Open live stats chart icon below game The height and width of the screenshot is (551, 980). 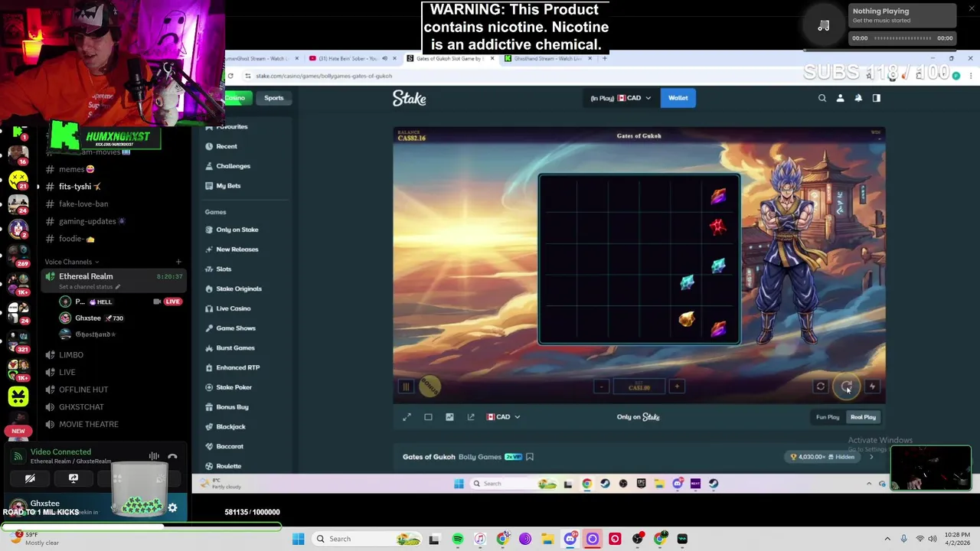coord(449,417)
